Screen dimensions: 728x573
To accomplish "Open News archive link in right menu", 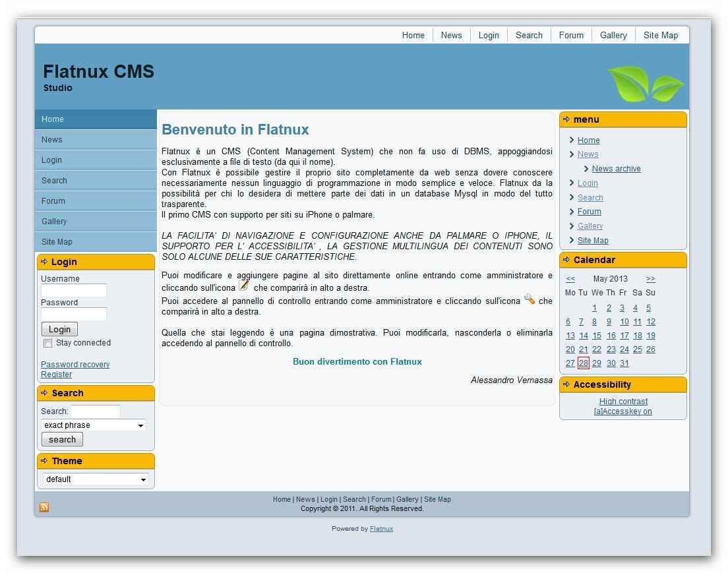I will (616, 169).
